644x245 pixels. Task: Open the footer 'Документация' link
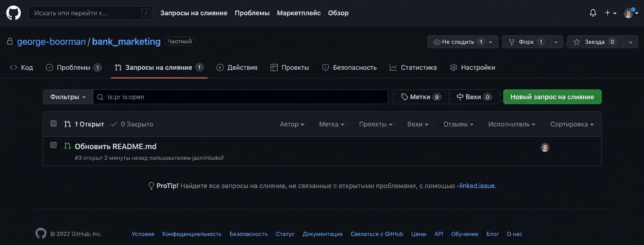coord(323,234)
